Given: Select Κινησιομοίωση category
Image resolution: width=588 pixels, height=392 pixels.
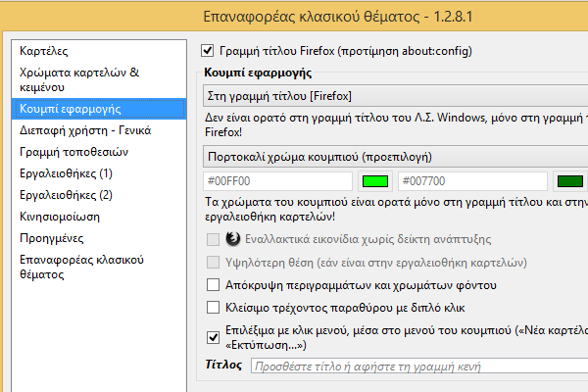Looking at the screenshot, I should (x=99, y=217).
